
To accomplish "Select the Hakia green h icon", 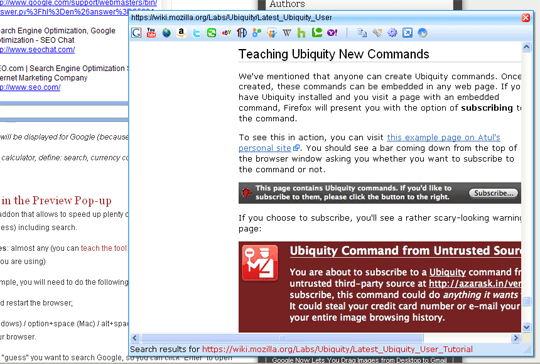I will coord(301,33).
